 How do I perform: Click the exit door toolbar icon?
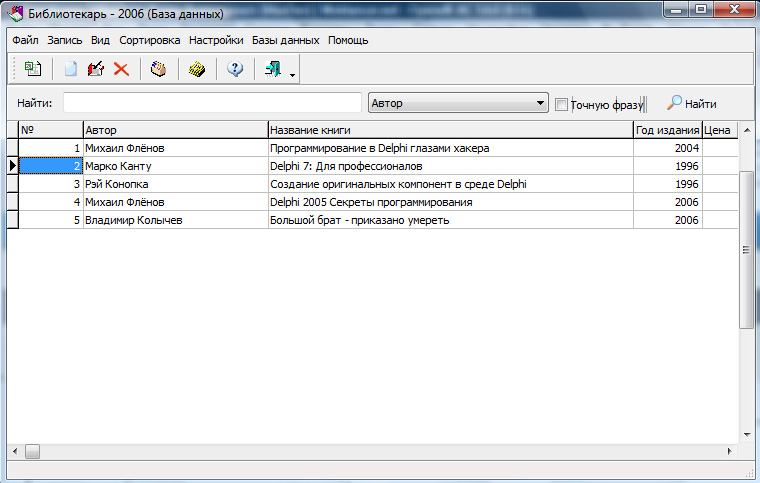[273, 69]
